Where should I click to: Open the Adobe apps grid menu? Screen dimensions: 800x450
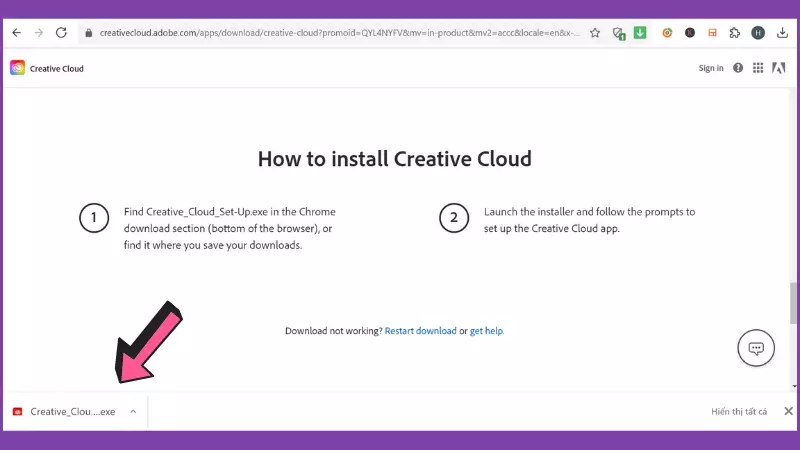tap(758, 68)
